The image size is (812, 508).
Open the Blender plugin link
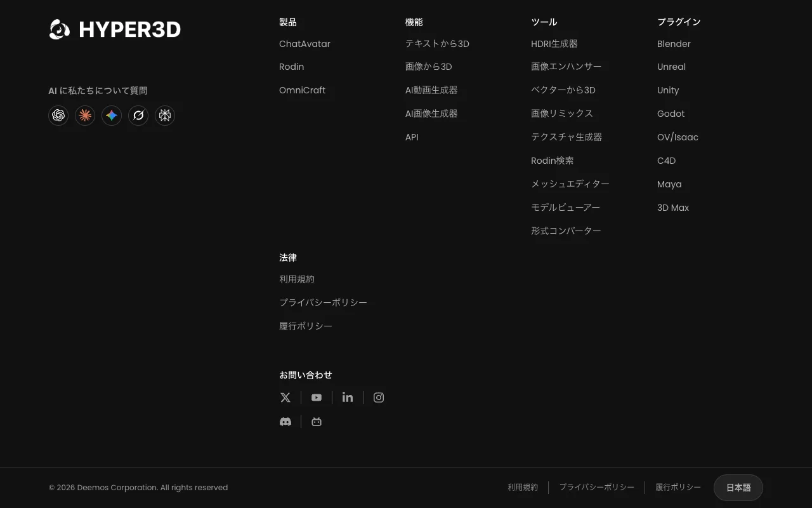pyautogui.click(x=674, y=44)
